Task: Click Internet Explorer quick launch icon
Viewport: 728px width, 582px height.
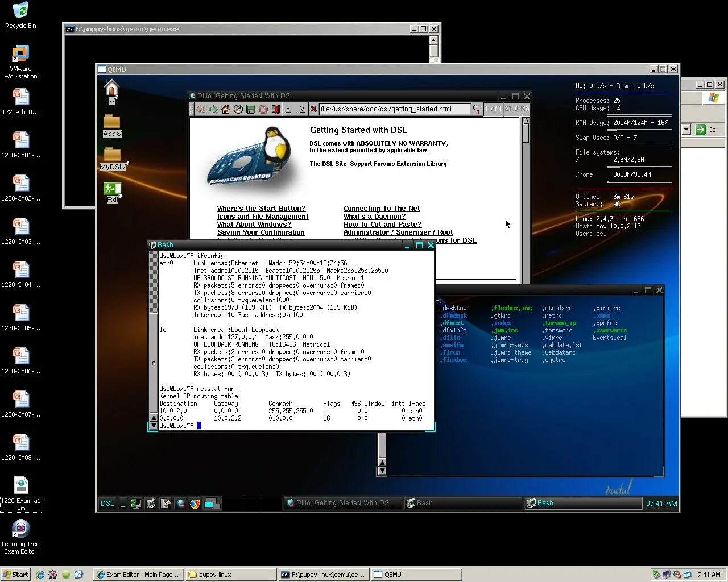Action: [40, 575]
